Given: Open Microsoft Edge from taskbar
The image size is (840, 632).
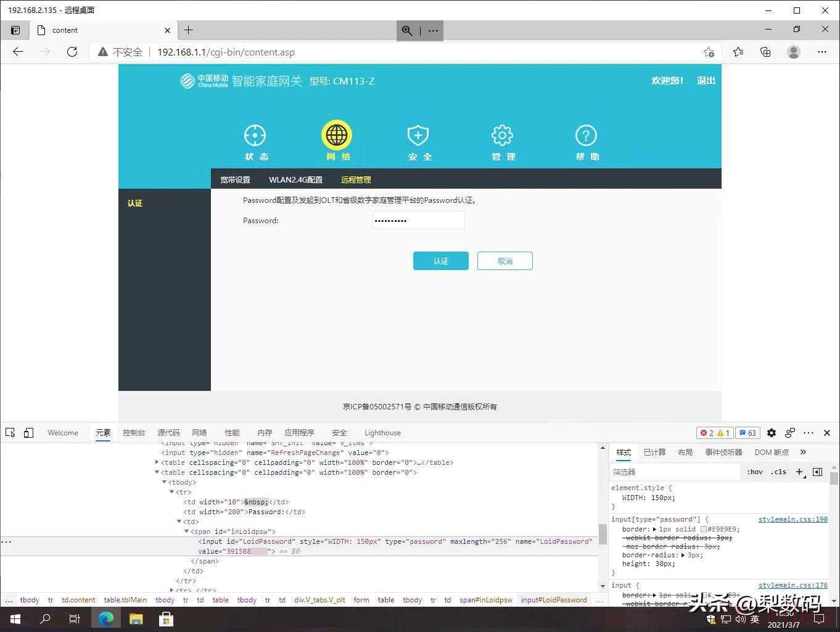Looking at the screenshot, I should [106, 619].
